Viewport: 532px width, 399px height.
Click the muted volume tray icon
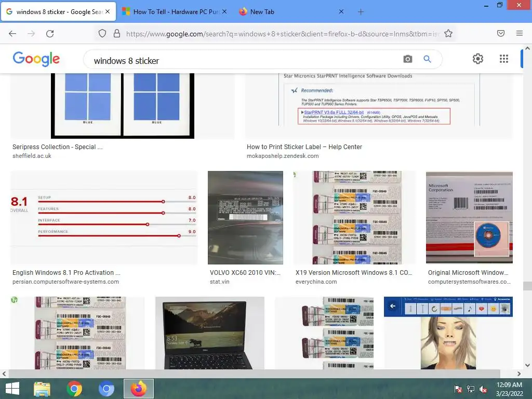[483, 389]
